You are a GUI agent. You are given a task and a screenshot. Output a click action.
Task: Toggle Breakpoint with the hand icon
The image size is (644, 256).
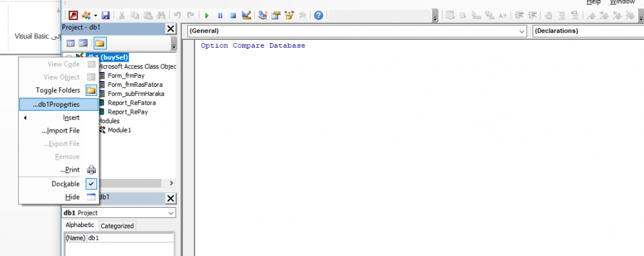[x=548, y=15]
